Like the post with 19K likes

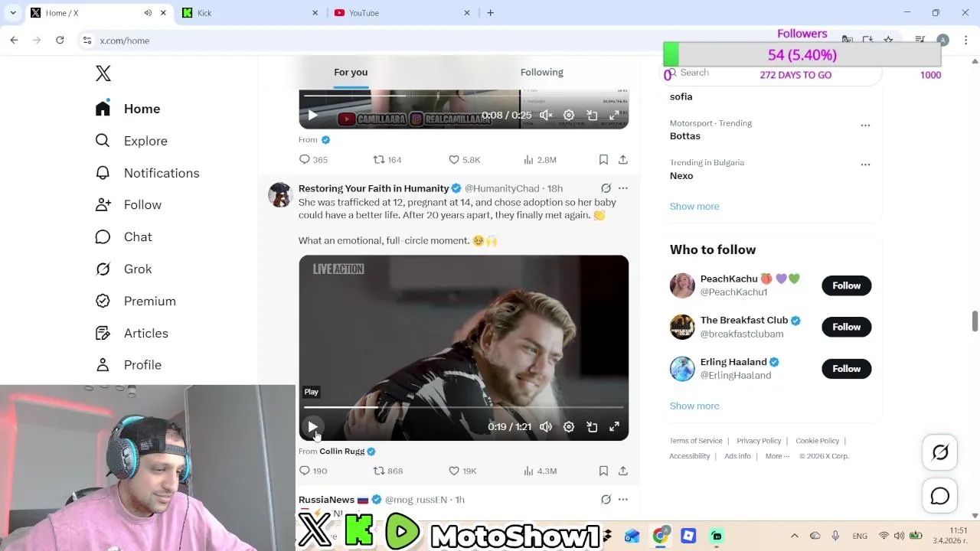point(463,471)
